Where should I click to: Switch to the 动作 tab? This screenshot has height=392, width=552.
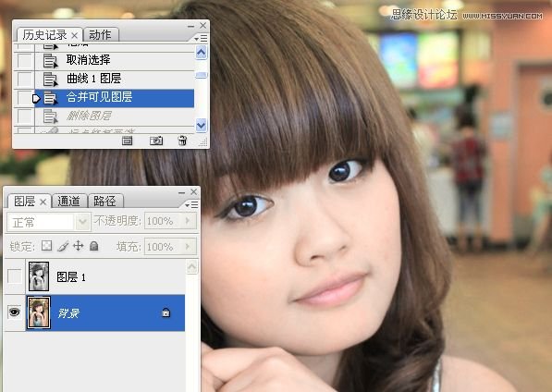(101, 35)
